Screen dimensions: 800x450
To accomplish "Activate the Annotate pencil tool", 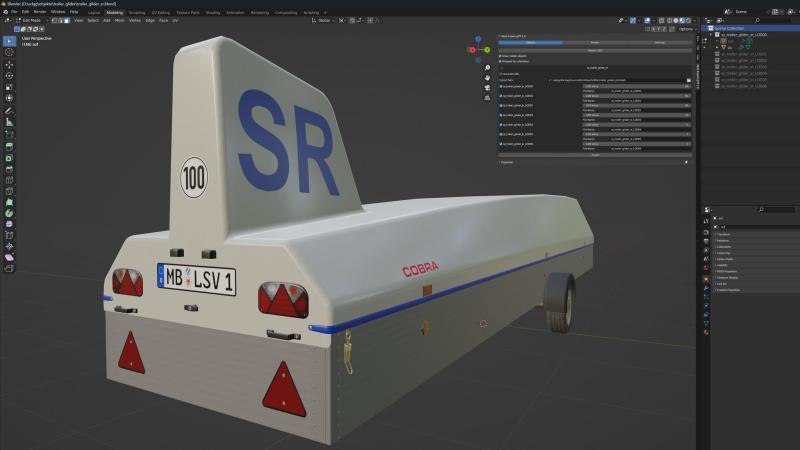I will (9, 110).
